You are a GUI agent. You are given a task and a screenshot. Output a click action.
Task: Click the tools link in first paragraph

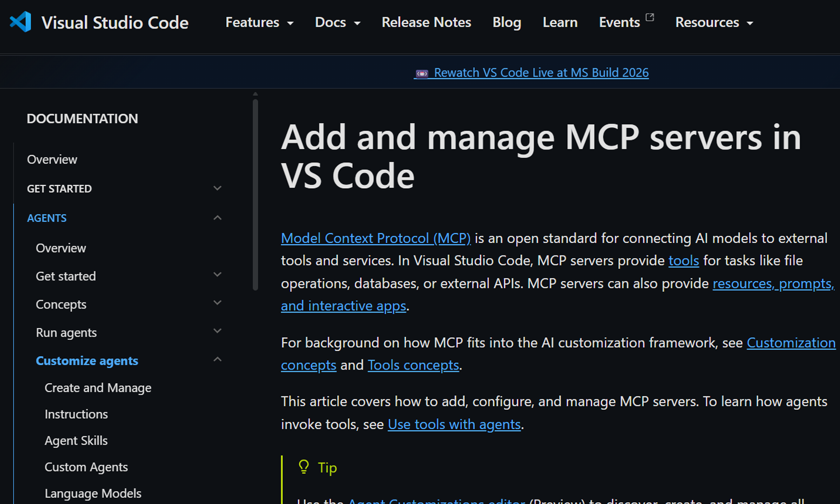click(x=684, y=261)
